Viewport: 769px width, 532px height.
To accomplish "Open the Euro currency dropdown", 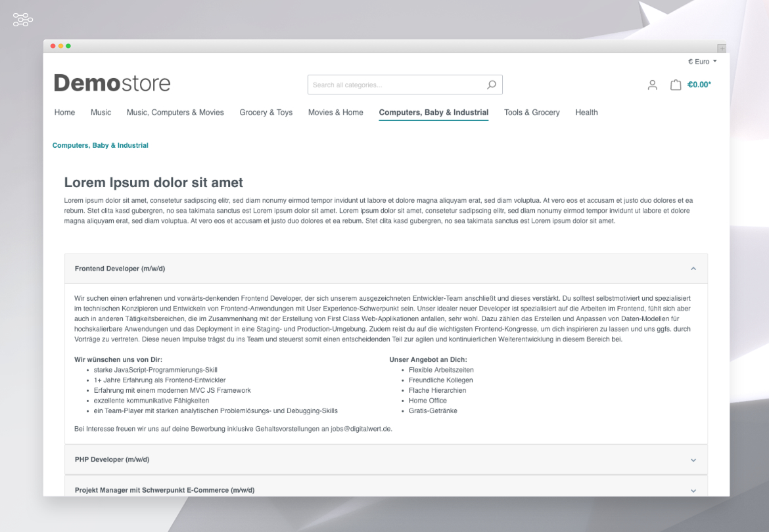I will pos(702,62).
